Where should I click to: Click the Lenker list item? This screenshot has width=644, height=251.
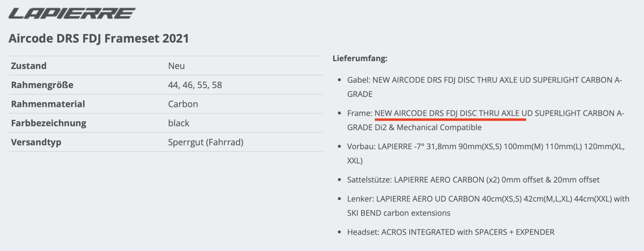pos(488,199)
